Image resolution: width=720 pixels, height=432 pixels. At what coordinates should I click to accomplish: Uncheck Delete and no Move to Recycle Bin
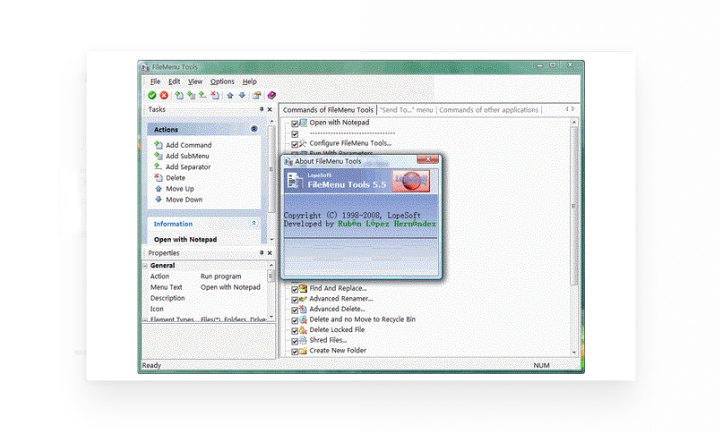point(295,320)
